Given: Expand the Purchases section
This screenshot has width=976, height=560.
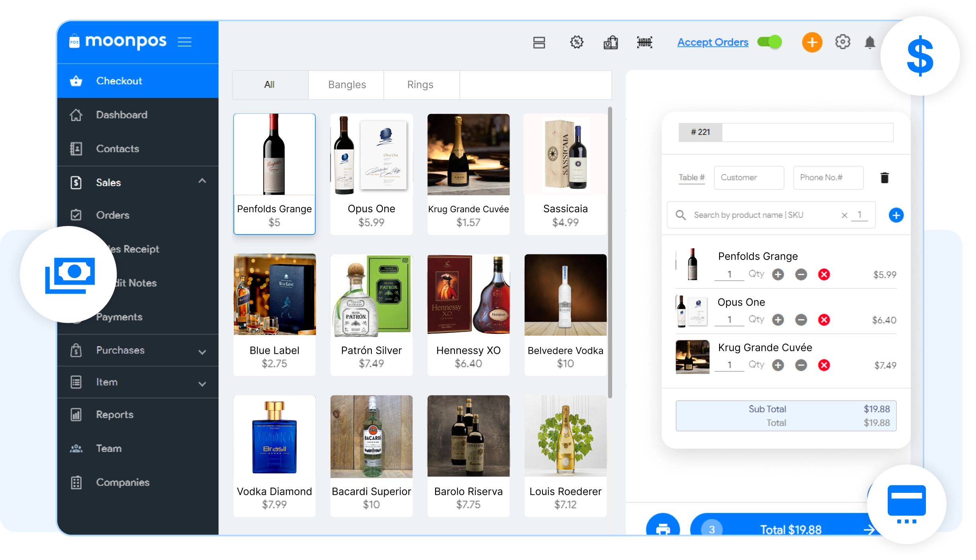Looking at the screenshot, I should [202, 351].
